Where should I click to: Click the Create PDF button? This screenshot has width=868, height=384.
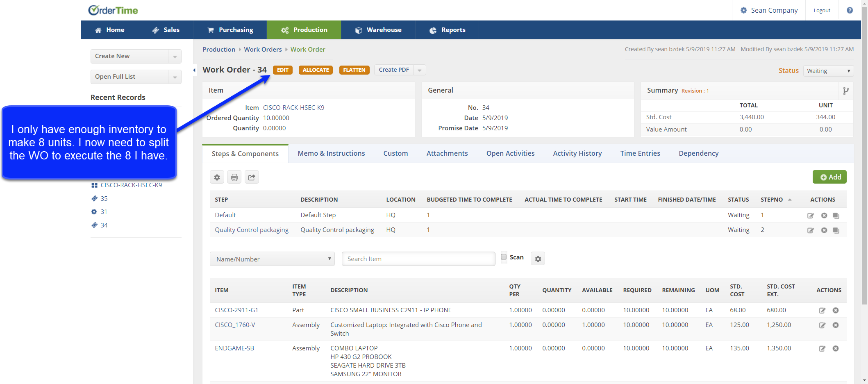[394, 70]
